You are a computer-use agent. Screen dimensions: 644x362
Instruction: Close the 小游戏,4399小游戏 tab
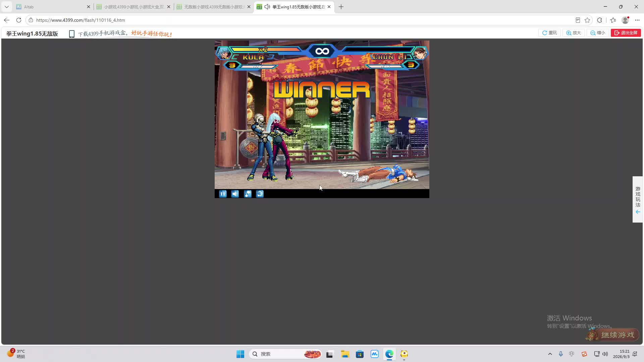169,7
